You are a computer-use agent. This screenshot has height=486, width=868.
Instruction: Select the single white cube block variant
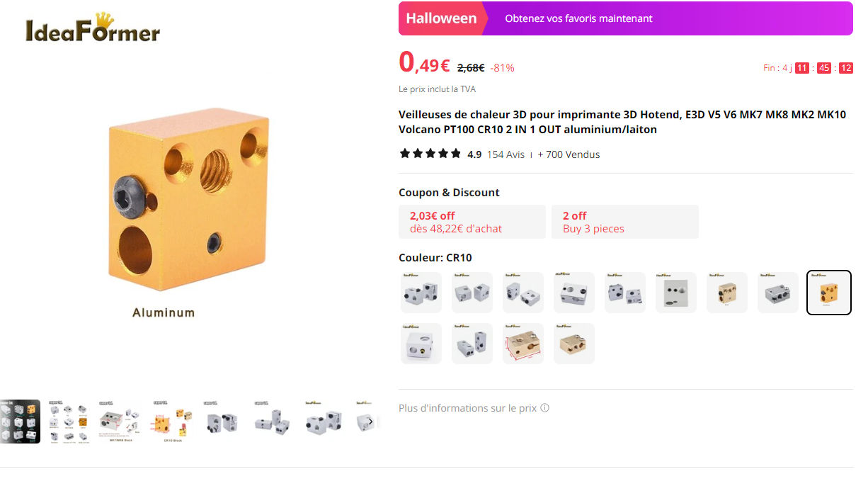[421, 344]
